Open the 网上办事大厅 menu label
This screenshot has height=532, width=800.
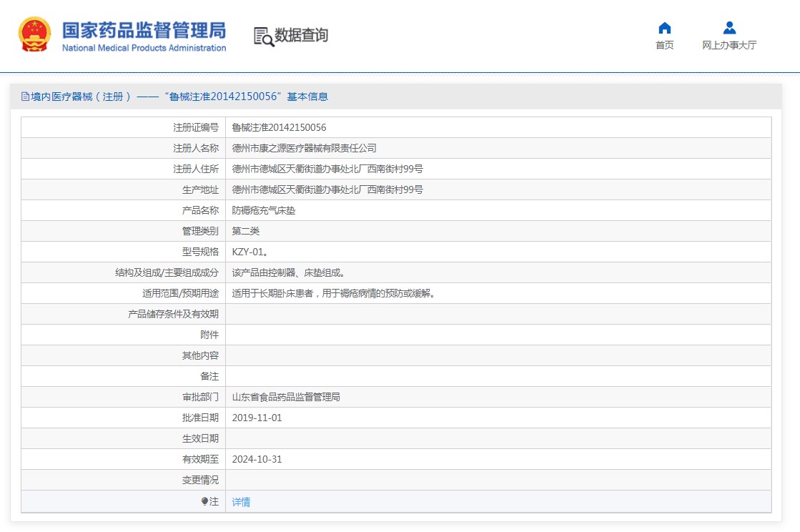tap(729, 46)
